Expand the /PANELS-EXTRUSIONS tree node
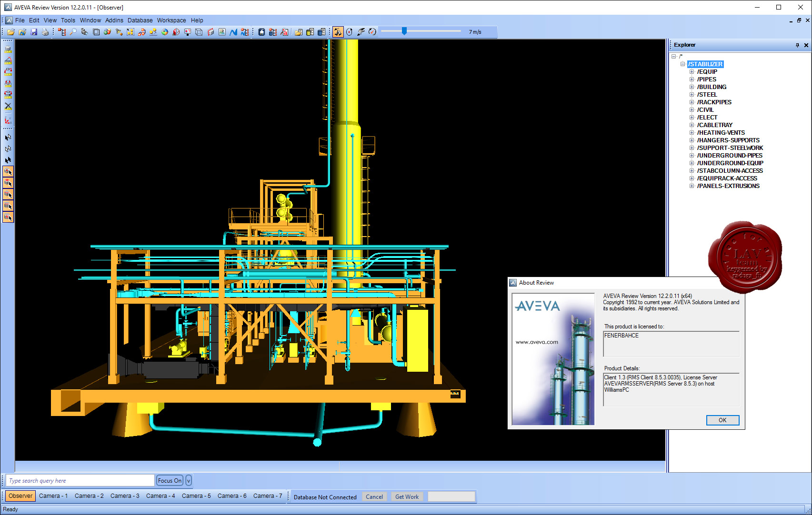 click(692, 186)
